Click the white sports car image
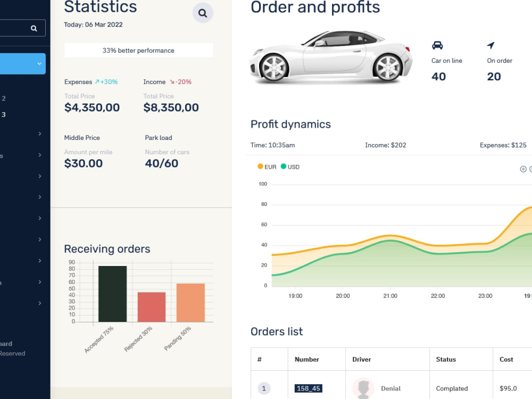 [x=331, y=56]
